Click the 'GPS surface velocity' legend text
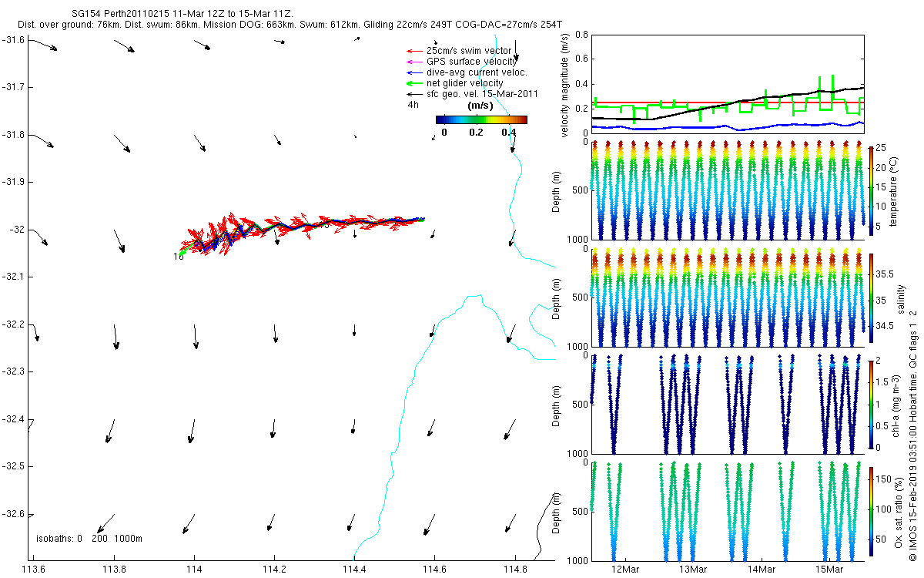 click(x=471, y=62)
